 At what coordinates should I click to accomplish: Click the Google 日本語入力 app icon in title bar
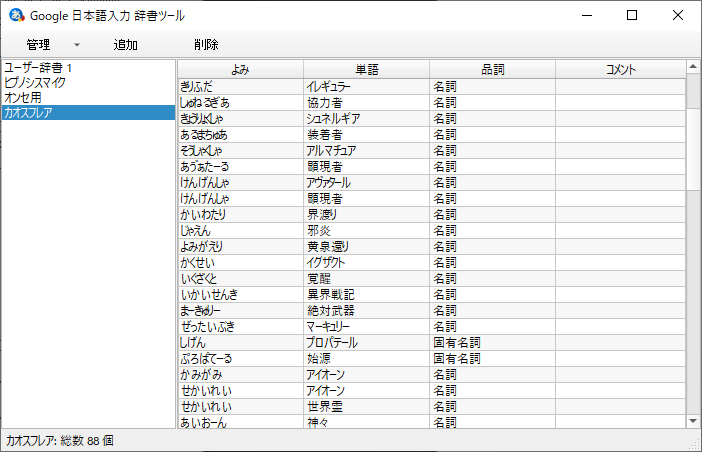pyautogui.click(x=17, y=15)
